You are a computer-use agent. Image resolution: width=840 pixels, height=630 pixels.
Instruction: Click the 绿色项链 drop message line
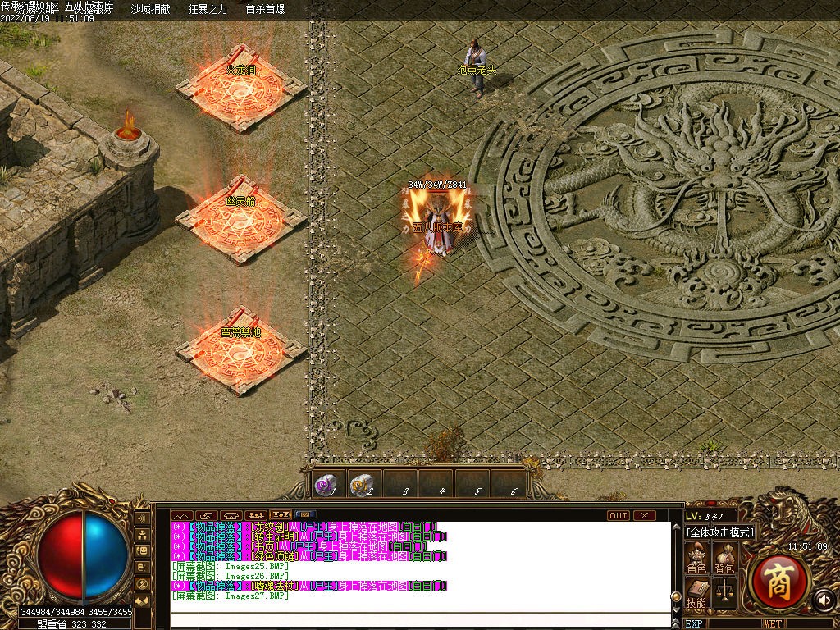point(308,557)
